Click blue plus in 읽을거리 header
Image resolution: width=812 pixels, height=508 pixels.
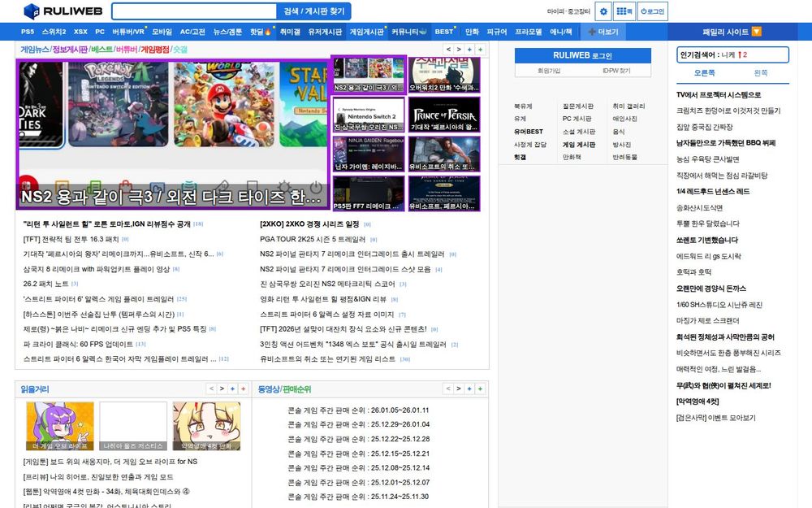coord(232,389)
